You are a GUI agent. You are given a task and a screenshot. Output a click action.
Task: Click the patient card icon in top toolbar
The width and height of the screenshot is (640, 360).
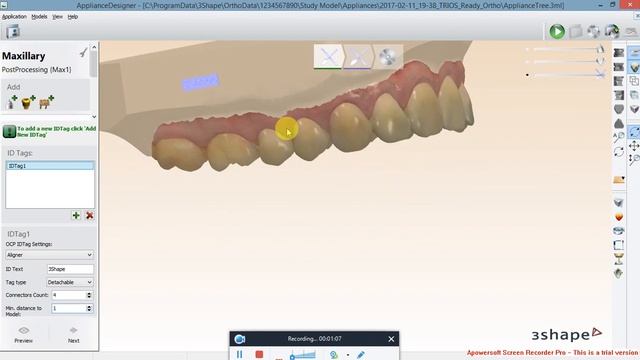13,31
